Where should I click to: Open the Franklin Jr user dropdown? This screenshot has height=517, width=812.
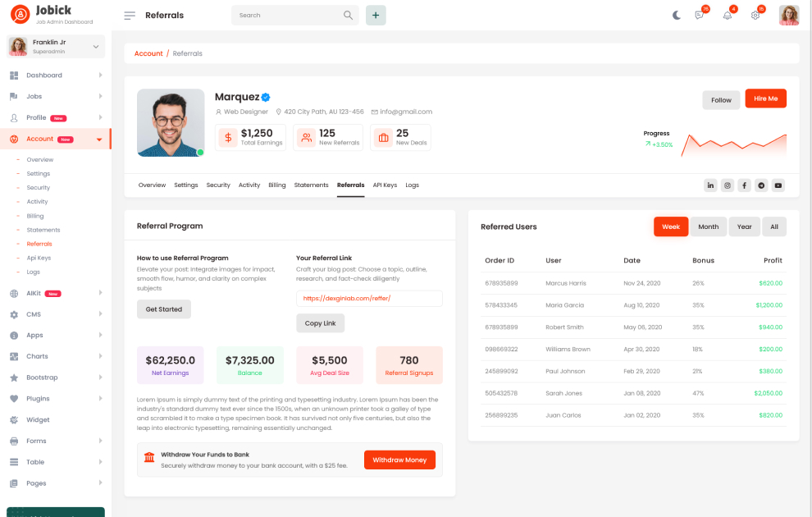(57, 47)
